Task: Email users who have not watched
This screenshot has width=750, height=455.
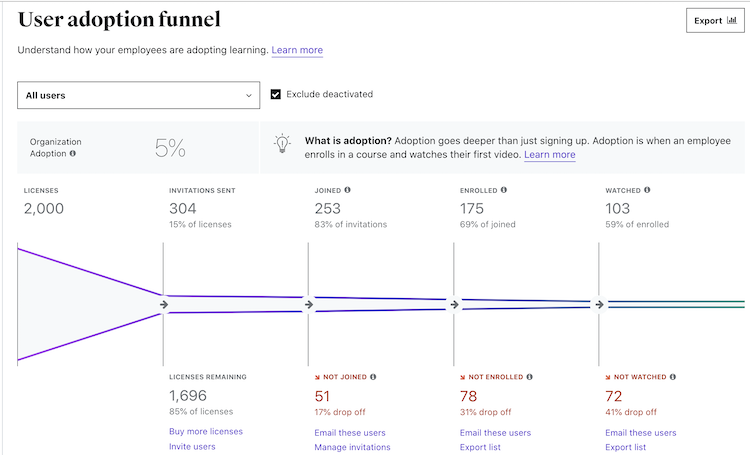Action: (x=640, y=433)
